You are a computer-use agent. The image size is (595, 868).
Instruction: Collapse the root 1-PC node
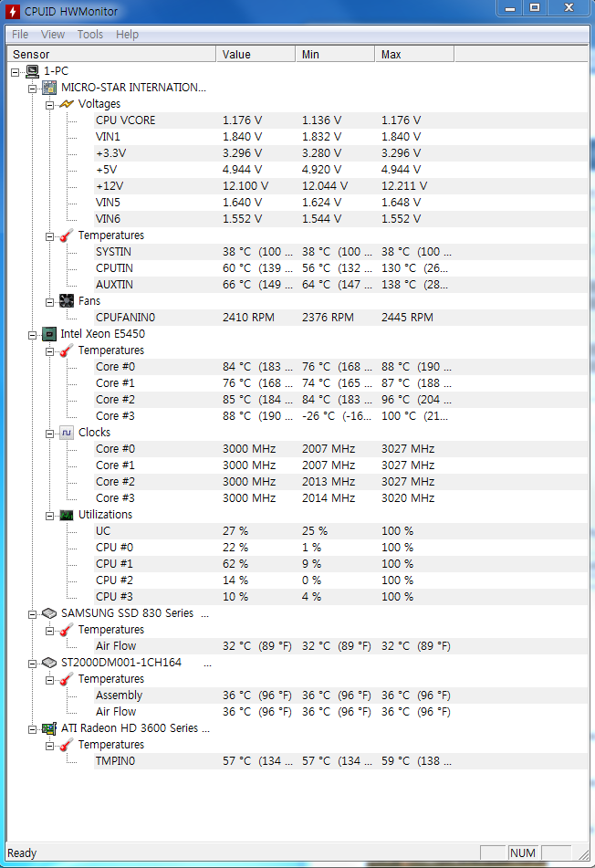16,72
